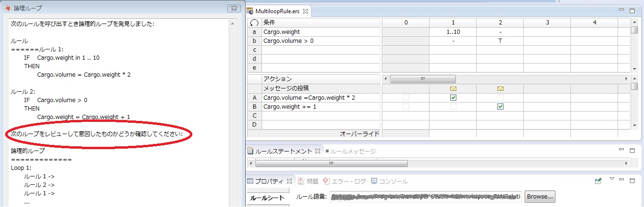Click the actions scrollbar left arrow

tap(386, 79)
